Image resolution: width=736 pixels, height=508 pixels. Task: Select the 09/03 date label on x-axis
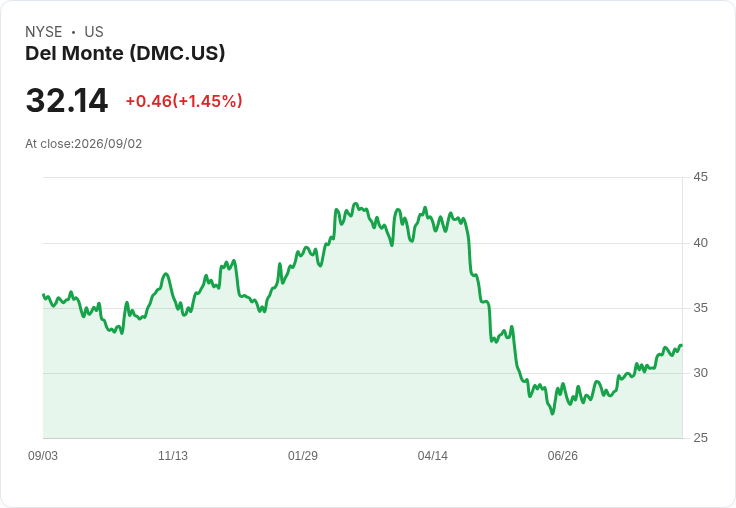[43, 455]
